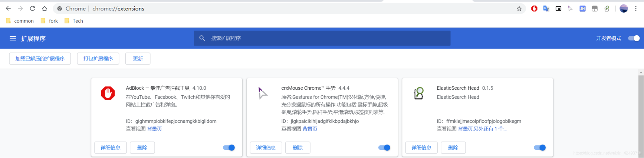This screenshot has height=158, width=644.
Task: Open the common bookmarks folder
Action: (20, 21)
